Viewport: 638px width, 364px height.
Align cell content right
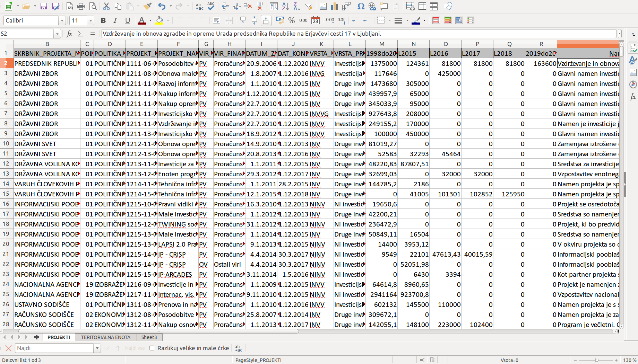pos(202,20)
